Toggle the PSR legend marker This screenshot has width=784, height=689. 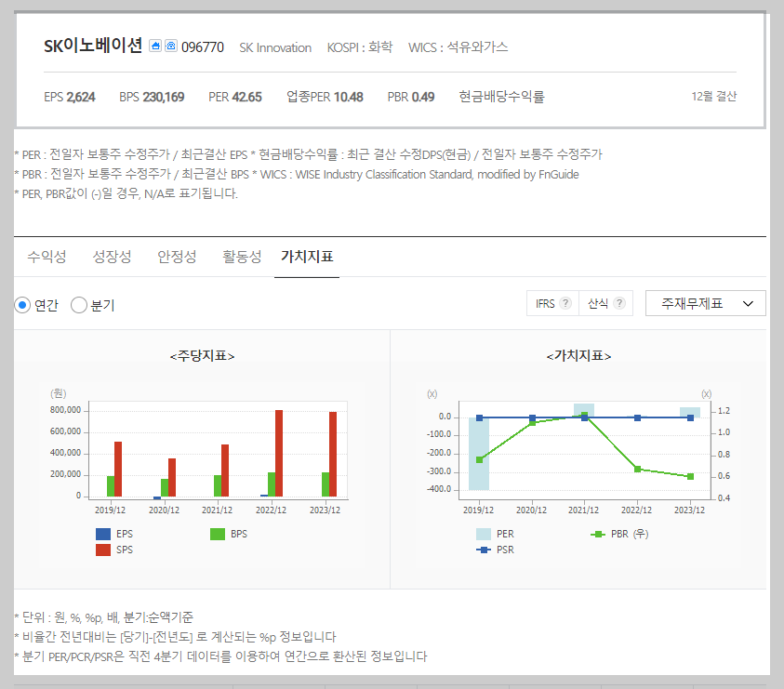(484, 550)
